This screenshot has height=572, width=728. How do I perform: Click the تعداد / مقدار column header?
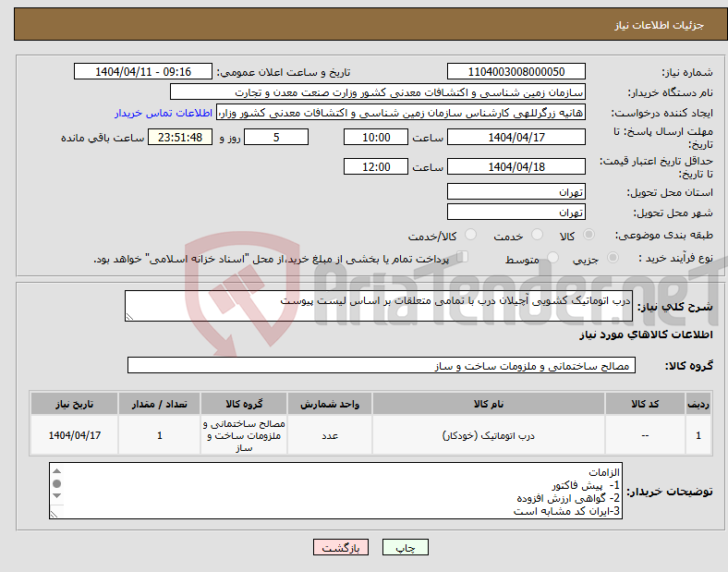(x=159, y=404)
